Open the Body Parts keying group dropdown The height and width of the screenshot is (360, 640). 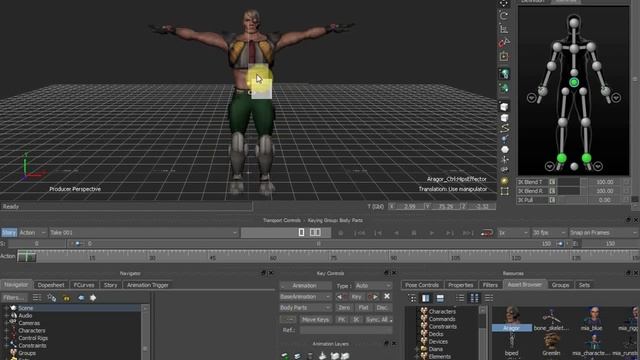[x=305, y=308]
